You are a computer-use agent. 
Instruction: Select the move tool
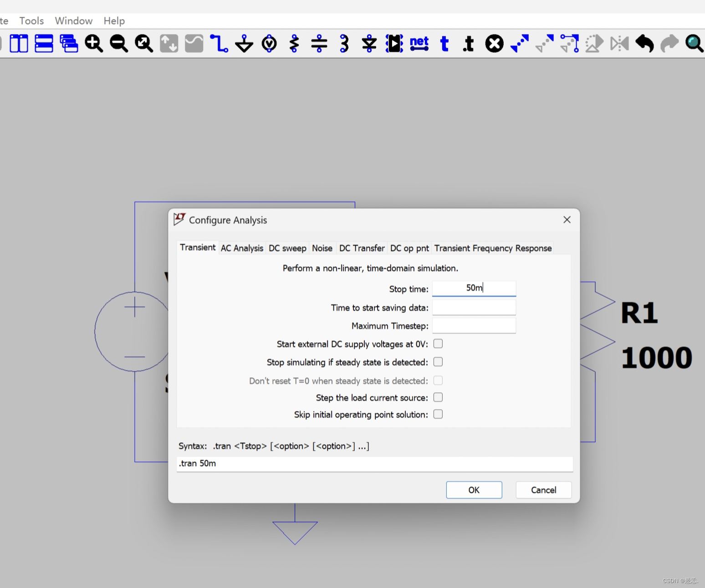coord(545,44)
